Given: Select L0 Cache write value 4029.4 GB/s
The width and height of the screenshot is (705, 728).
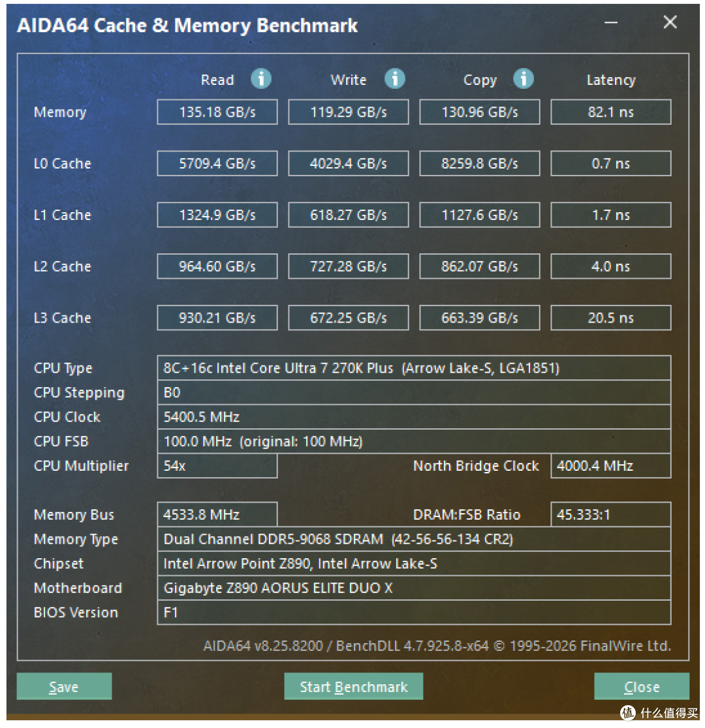Looking at the screenshot, I should coord(349,163).
